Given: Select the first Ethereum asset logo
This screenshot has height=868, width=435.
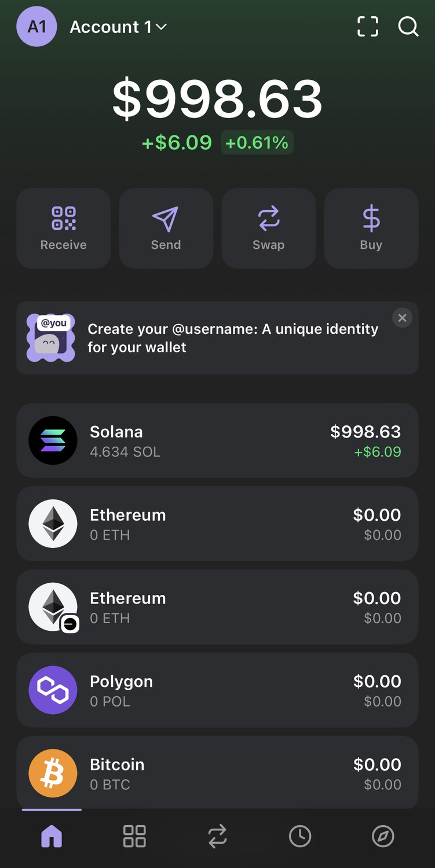Looking at the screenshot, I should 53,524.
